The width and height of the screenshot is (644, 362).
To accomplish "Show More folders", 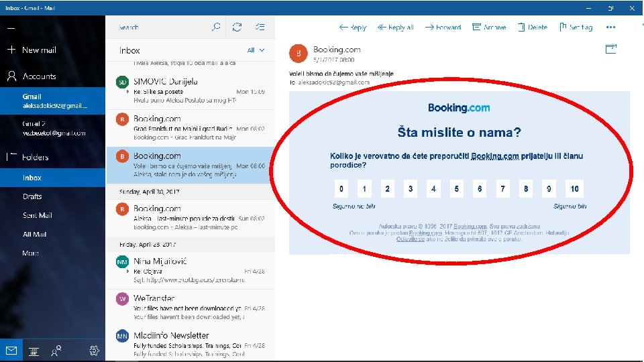I will point(52,253).
